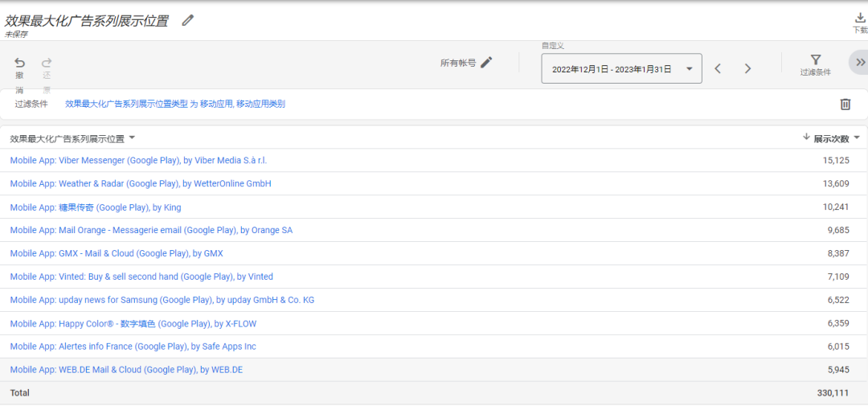Edit the report title with pencil icon
Viewport: 868px width, 406px height.
tap(188, 20)
